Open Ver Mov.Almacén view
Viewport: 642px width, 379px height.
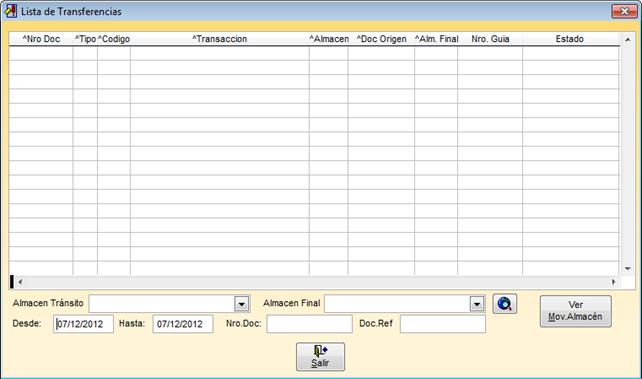pyautogui.click(x=576, y=311)
